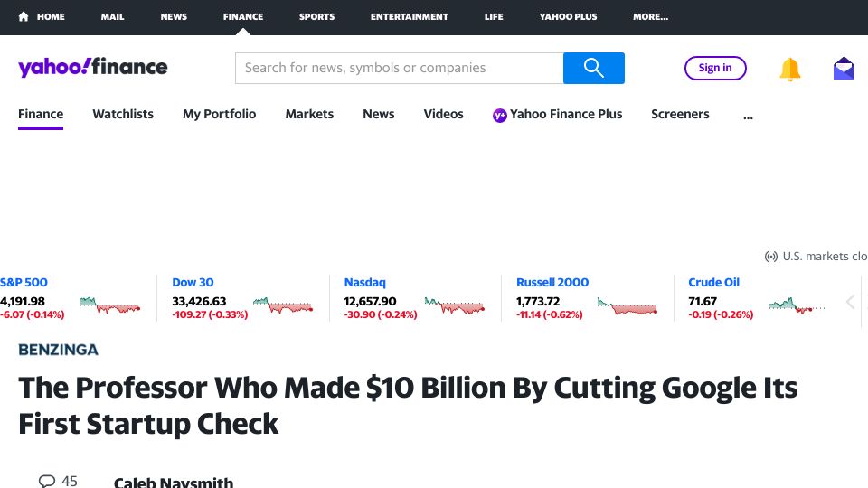Open the Videos tab
868x488 pixels.
(x=443, y=114)
